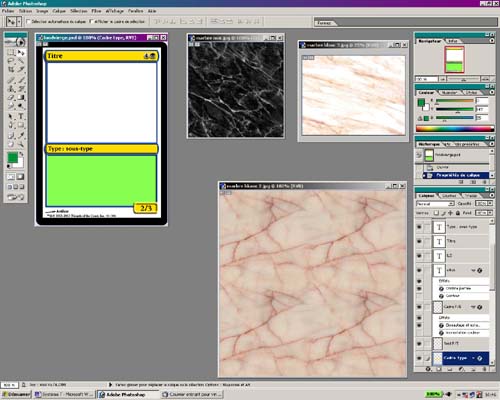
Task: Switch to Microsoft Word taskbar button
Action: (x=64, y=395)
